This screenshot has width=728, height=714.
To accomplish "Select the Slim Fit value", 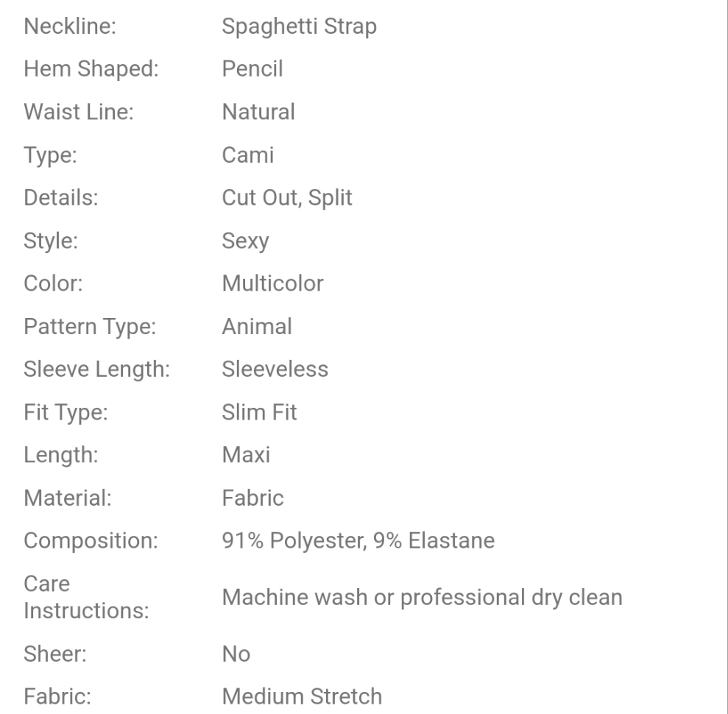I will (259, 411).
